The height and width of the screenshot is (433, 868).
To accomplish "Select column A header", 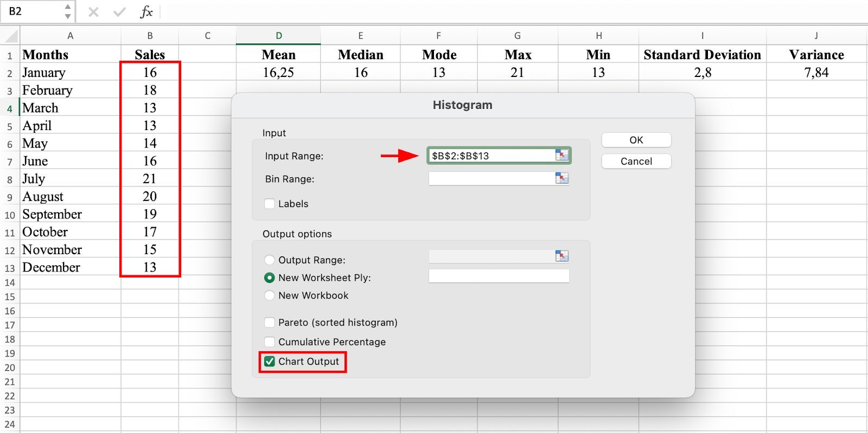I will [x=70, y=36].
